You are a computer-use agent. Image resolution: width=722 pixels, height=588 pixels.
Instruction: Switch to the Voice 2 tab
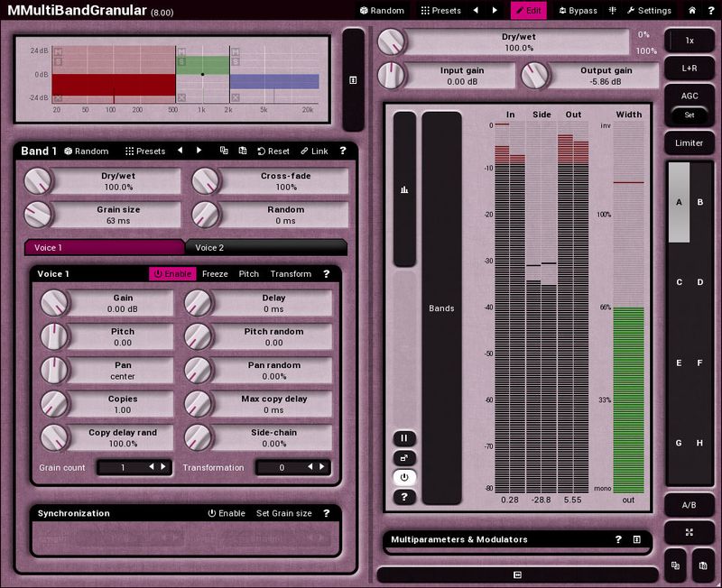[266, 247]
